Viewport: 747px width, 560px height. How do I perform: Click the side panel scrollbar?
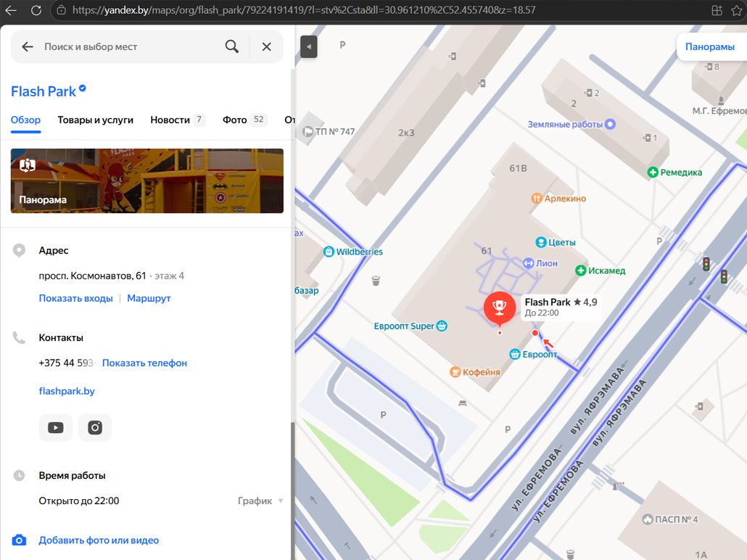click(x=292, y=491)
